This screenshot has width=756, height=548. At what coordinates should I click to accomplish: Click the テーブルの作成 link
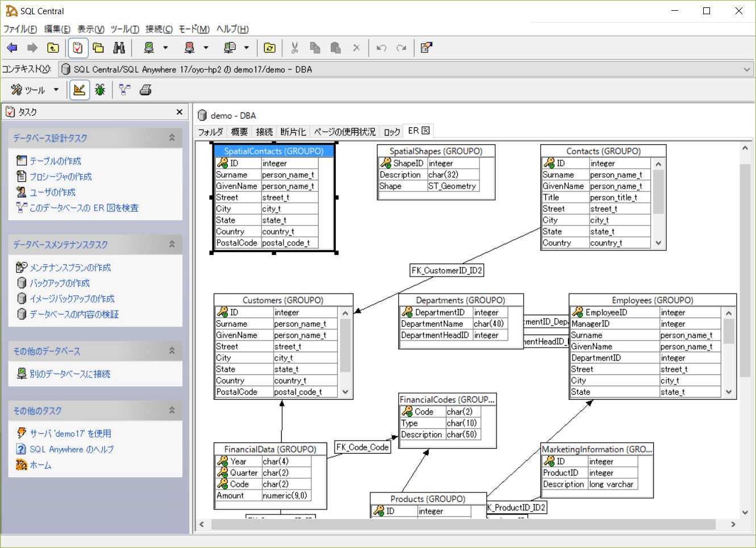coord(55,161)
